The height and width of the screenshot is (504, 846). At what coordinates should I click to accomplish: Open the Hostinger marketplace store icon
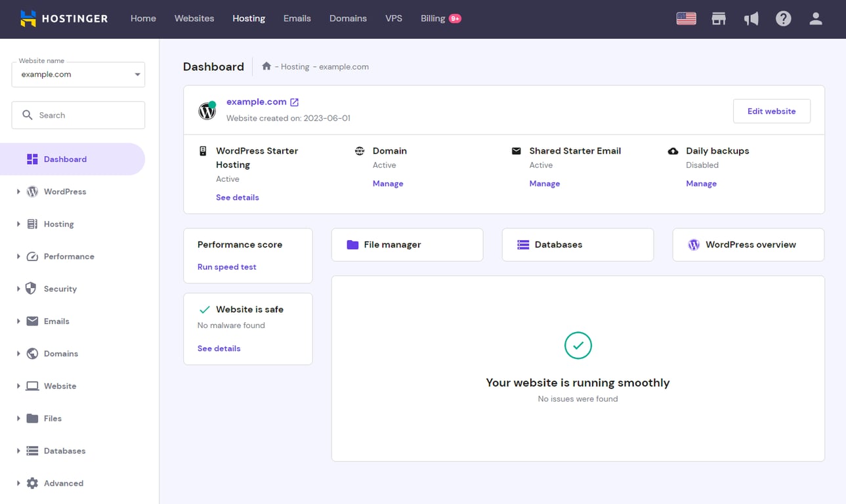(718, 18)
